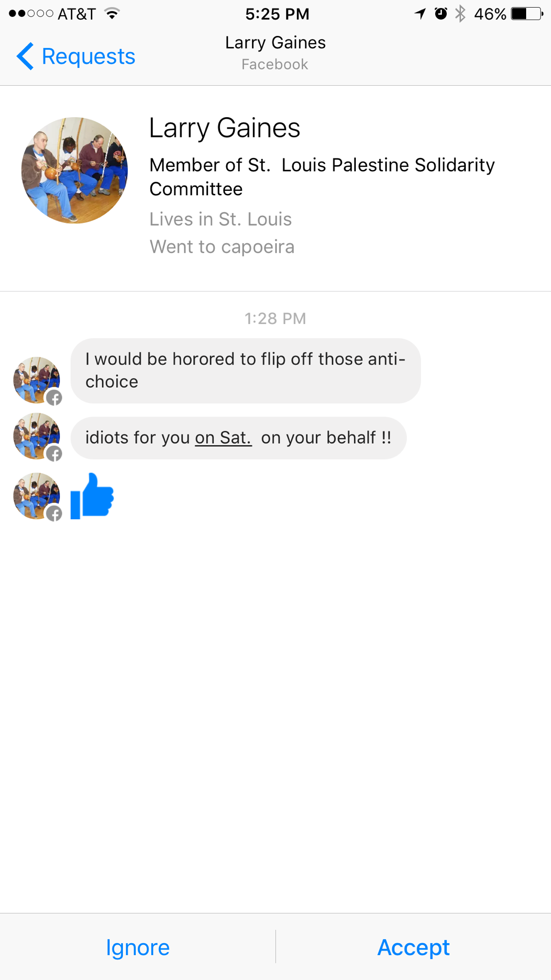Tap the blue thumbs-up sticker
Viewport: 551px width, 980px height.
click(x=92, y=496)
